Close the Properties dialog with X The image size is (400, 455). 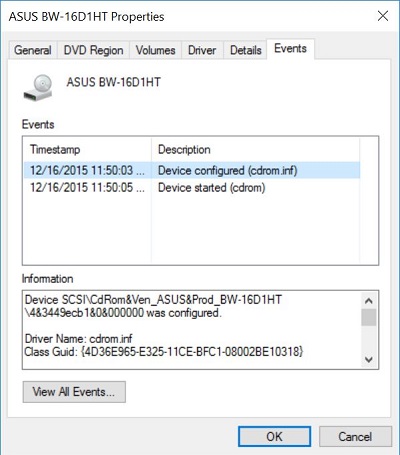point(383,16)
